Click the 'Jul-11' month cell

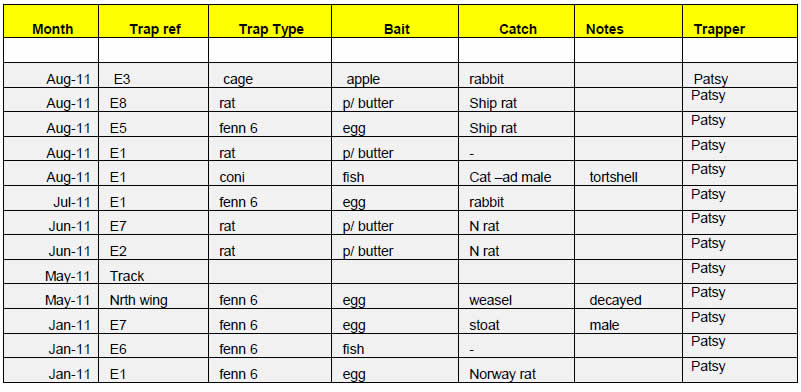[x=51, y=198]
